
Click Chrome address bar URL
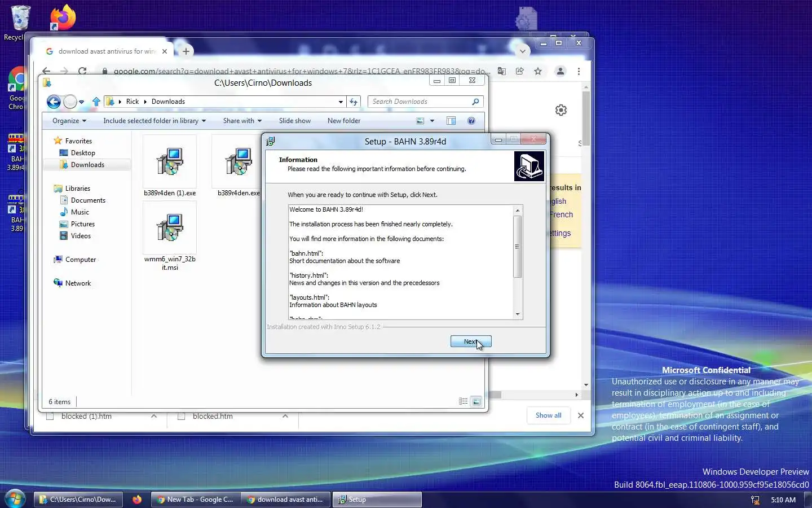coord(302,71)
